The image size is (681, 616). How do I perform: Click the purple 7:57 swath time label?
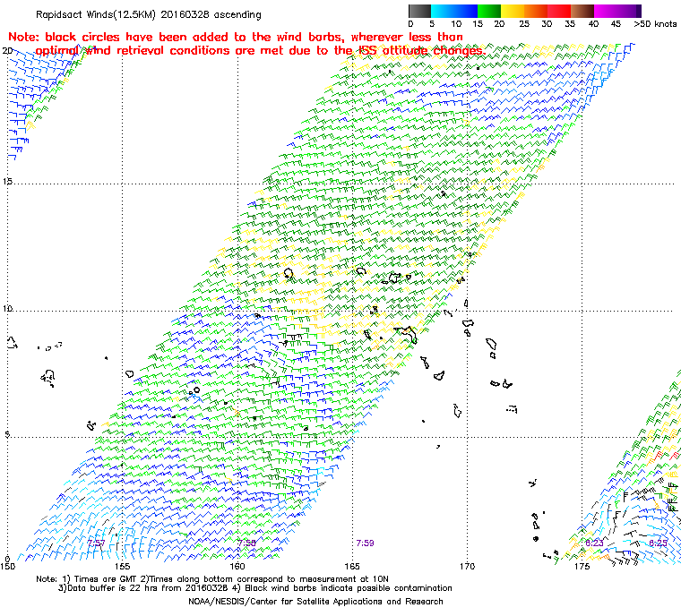click(97, 543)
